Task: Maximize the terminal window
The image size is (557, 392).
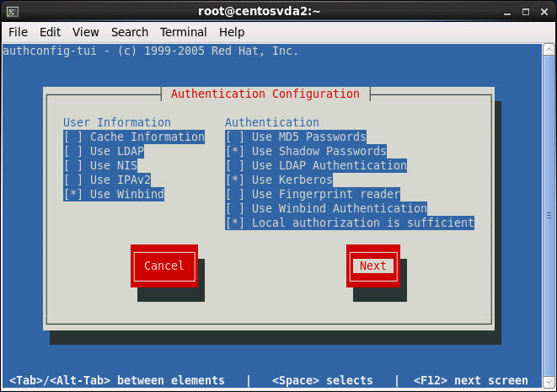Action: tap(526, 12)
